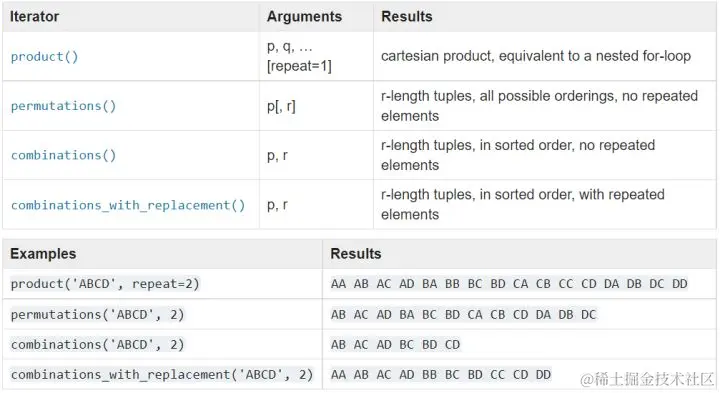Image resolution: width=720 pixels, height=393 pixels.
Task: Click the result row starting AA AB AC AD BA
Action: [509, 284]
